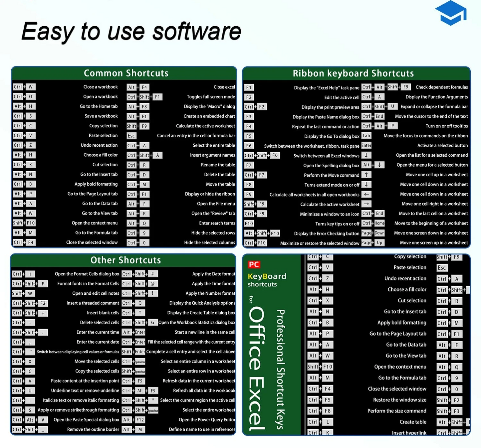This screenshot has height=448, width=481.
Task: Click 'Open the Format Cells dialog box' text
Action: 87,274
